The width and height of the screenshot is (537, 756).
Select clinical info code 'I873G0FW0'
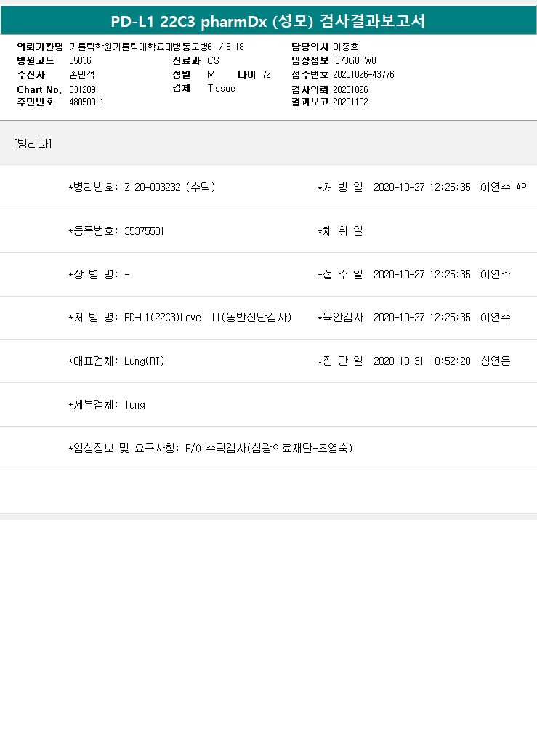(x=355, y=60)
